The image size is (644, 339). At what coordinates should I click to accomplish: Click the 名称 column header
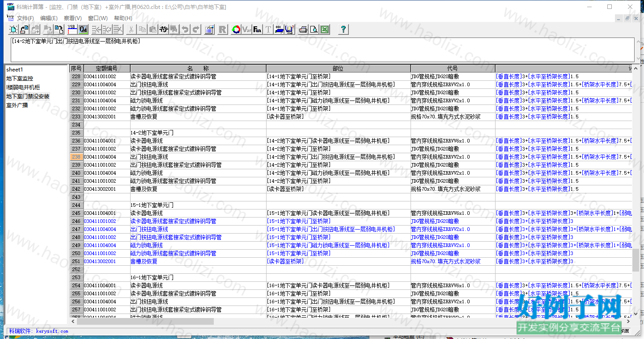coord(198,68)
